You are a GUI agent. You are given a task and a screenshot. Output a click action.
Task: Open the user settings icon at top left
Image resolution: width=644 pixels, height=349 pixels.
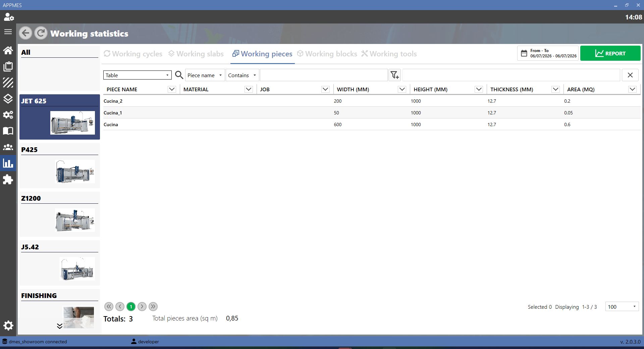coord(9,17)
